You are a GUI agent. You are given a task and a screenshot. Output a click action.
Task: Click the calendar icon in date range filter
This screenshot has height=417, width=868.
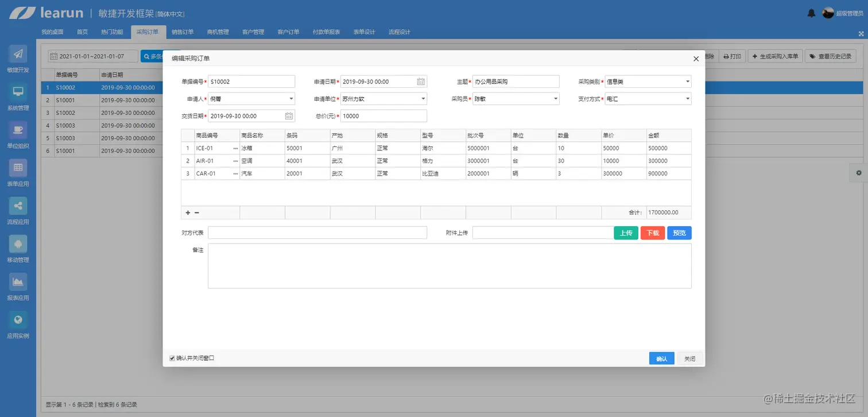[53, 56]
